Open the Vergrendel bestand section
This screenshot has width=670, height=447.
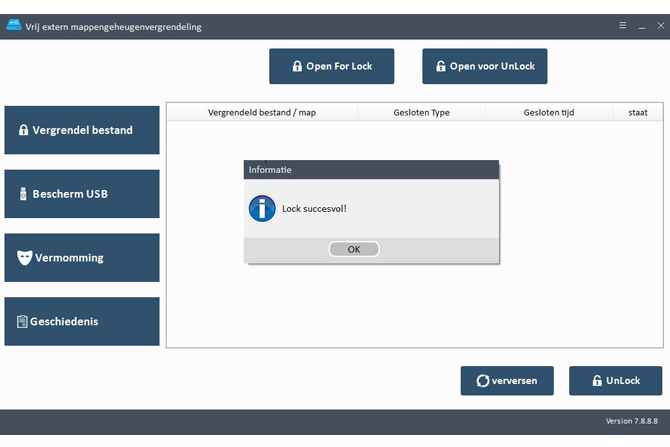(x=82, y=130)
